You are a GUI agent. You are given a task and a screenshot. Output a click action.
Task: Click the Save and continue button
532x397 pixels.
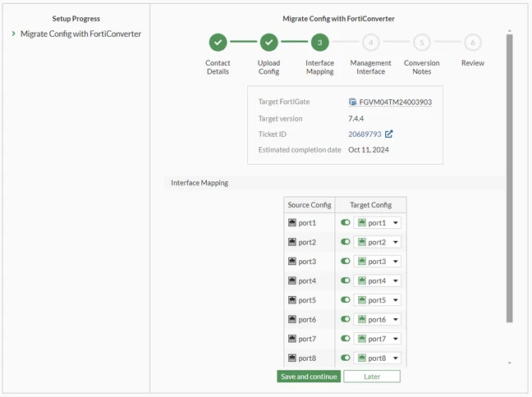[309, 376]
